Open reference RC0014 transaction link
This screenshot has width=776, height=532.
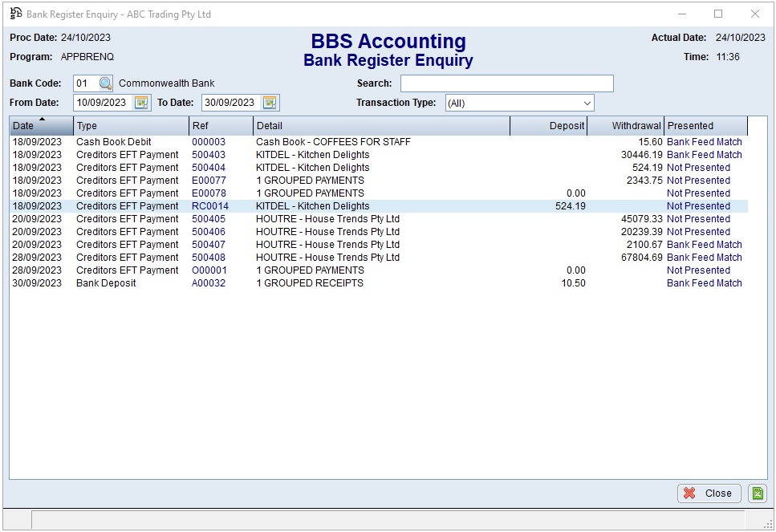(x=209, y=206)
